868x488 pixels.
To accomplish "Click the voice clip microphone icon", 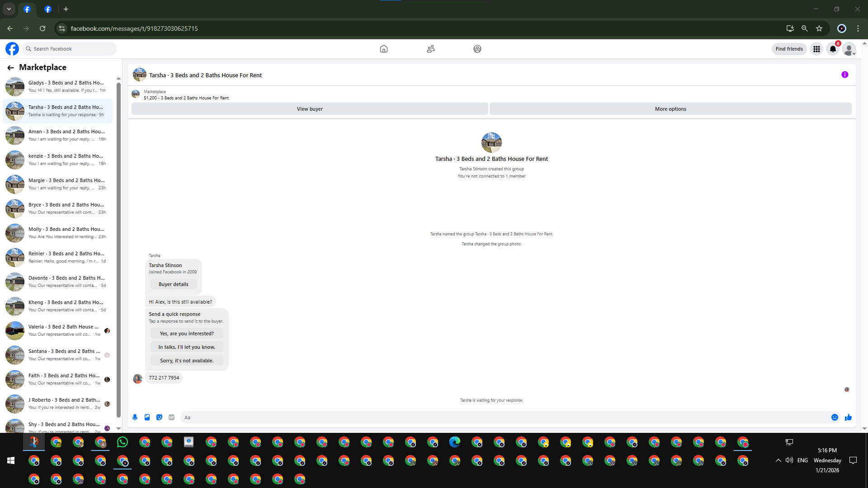I will (135, 418).
